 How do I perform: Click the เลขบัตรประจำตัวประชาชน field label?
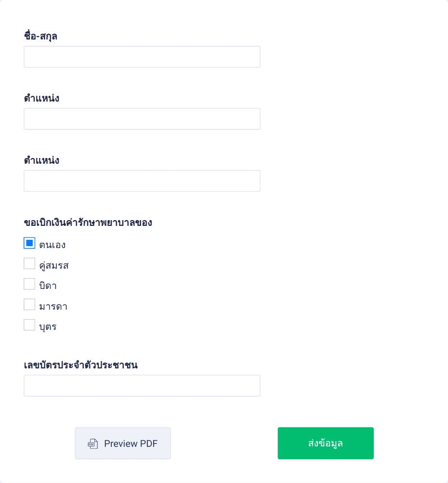tap(81, 365)
